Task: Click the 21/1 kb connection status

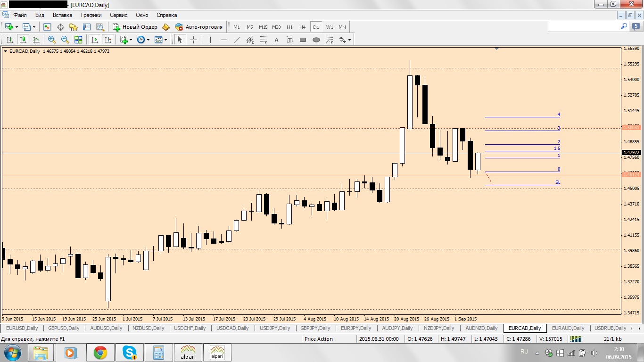Action: click(612, 339)
